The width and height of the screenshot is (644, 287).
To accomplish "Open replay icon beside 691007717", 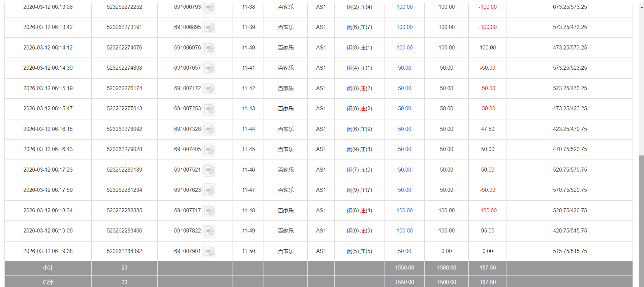I will pyautogui.click(x=209, y=211).
